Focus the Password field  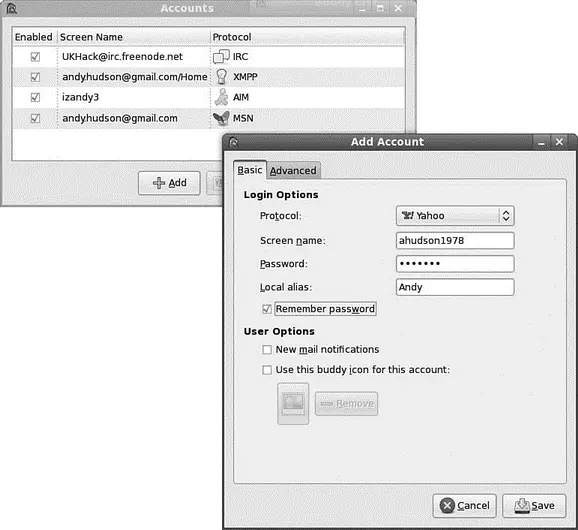[455, 264]
